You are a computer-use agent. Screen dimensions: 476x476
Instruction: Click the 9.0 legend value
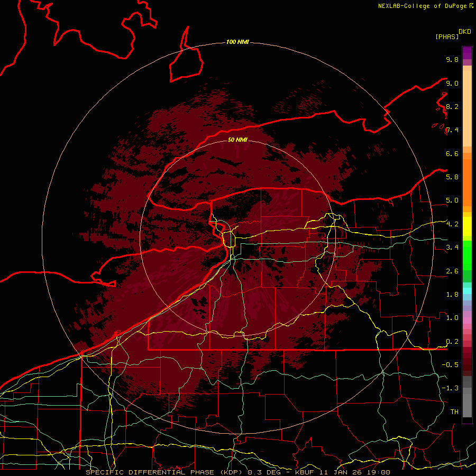(452, 83)
